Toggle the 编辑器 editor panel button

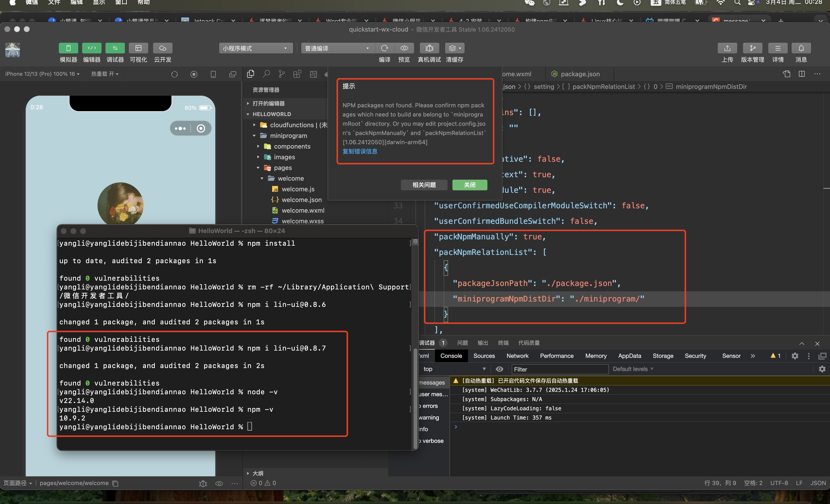click(x=92, y=48)
